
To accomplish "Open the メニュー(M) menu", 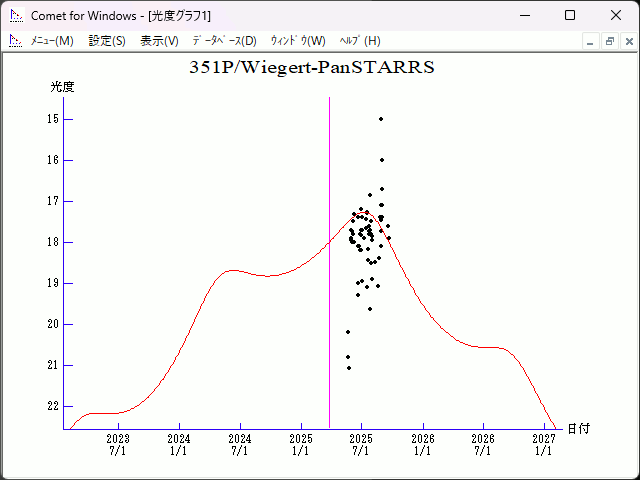I will coord(52,41).
